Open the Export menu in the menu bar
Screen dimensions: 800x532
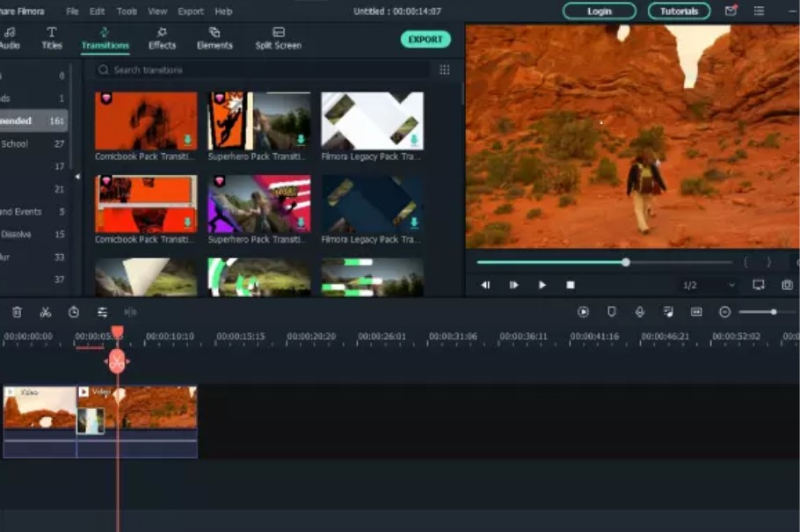[191, 11]
